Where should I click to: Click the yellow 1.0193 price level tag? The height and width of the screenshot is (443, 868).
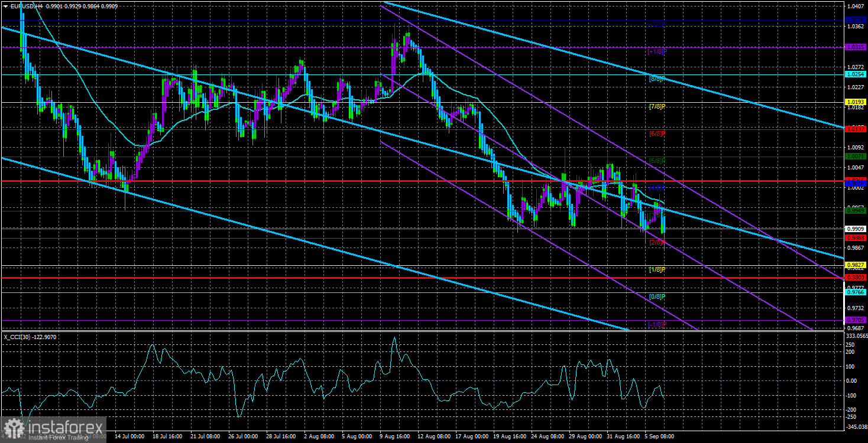coord(855,102)
